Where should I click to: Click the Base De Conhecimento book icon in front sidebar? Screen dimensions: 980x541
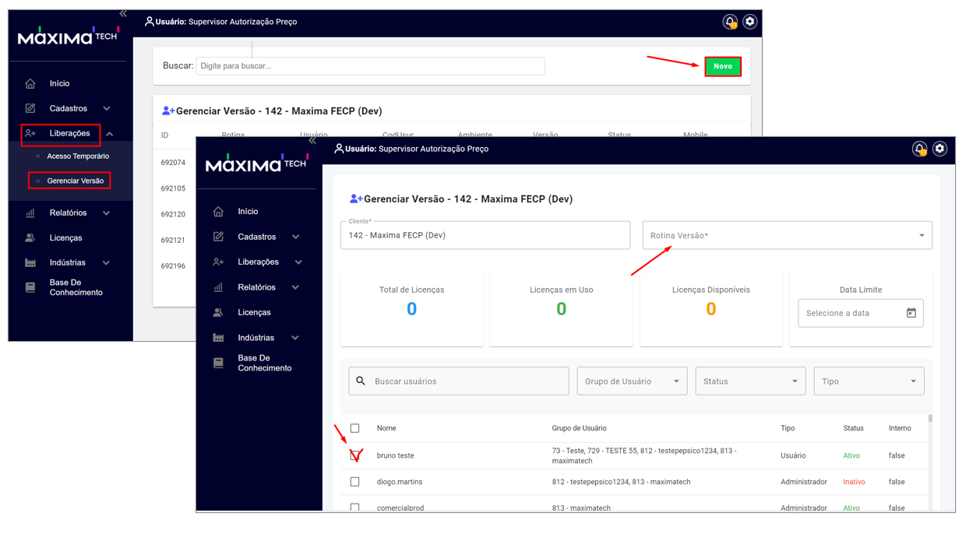(218, 364)
